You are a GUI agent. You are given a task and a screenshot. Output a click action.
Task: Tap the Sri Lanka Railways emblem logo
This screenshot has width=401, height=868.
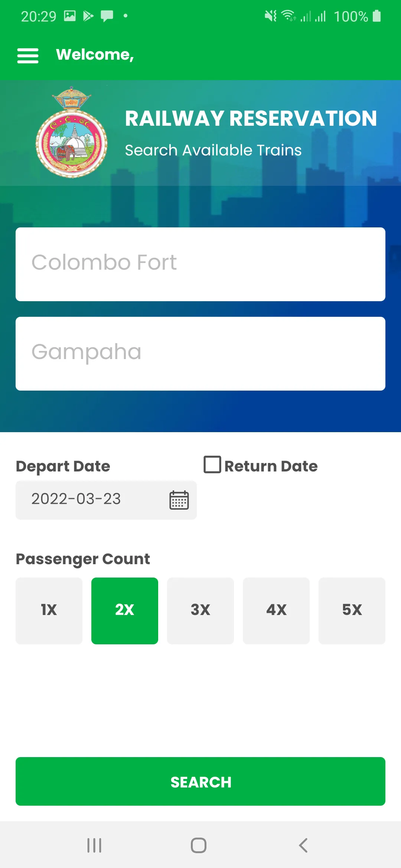tap(72, 132)
